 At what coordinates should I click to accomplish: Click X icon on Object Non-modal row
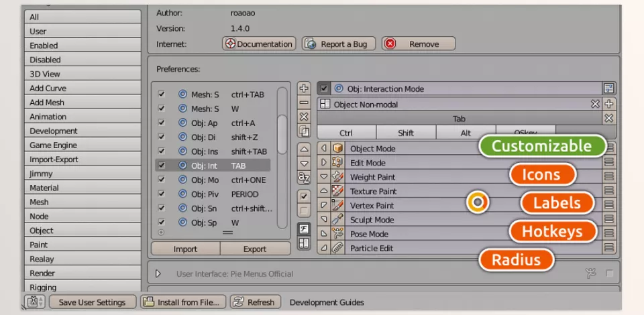(x=595, y=104)
